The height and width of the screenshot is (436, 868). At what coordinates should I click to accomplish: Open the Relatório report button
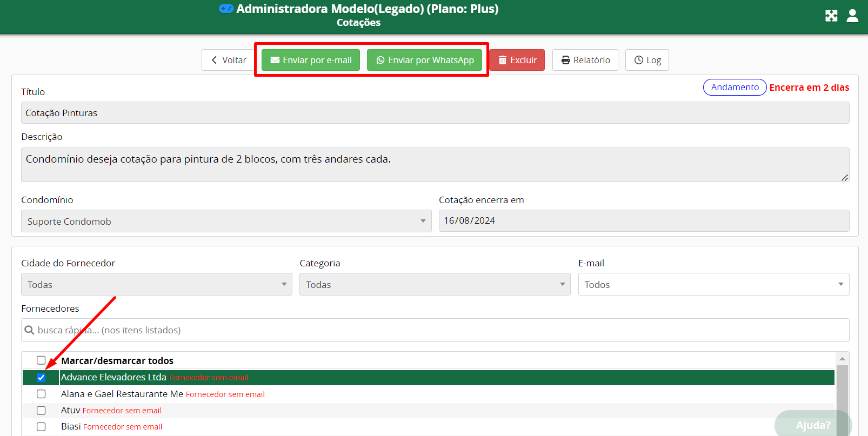585,60
